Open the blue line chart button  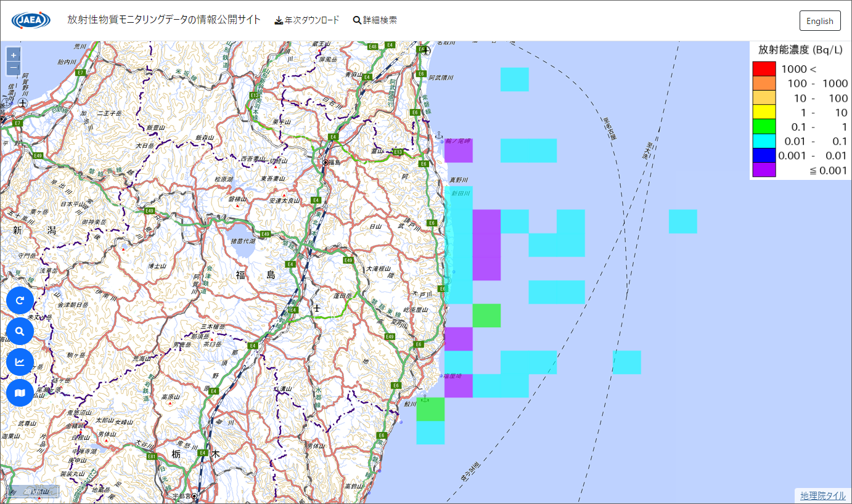click(x=20, y=362)
